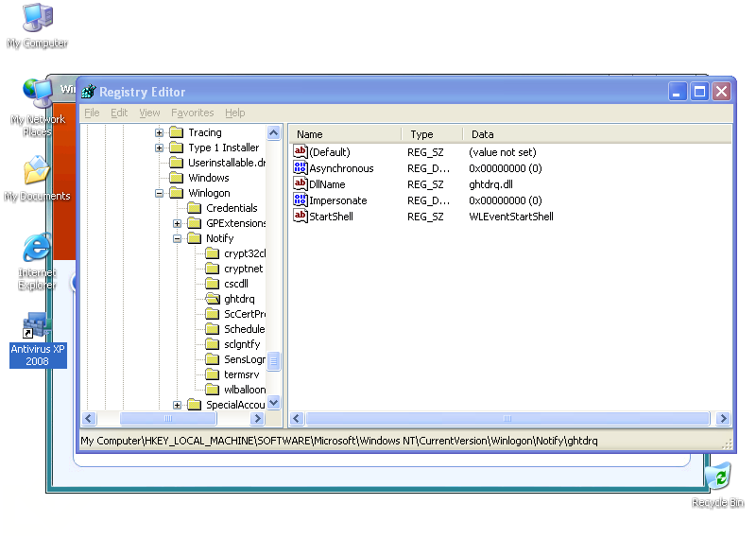Select the ScCertProp tree key

(245, 314)
